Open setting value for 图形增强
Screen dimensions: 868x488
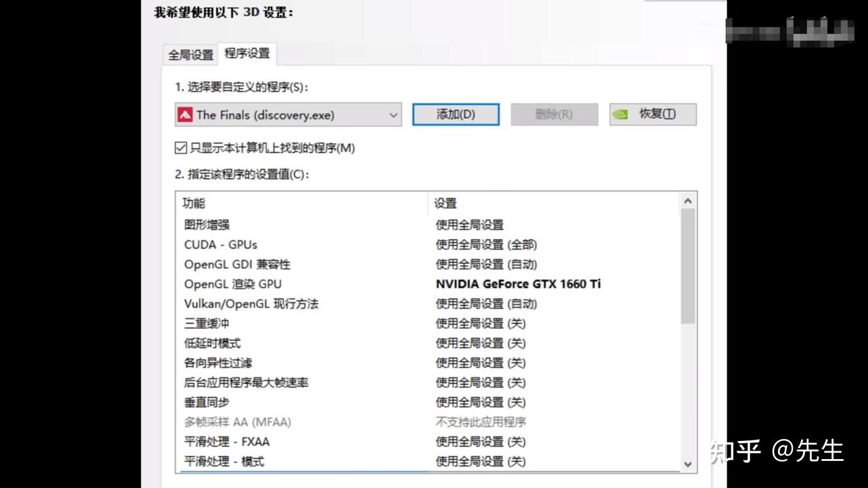point(470,225)
